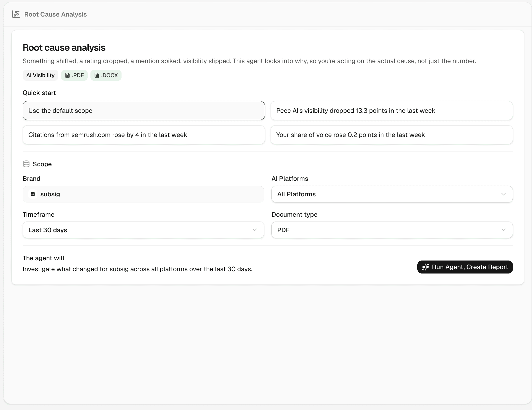Open AI Platforms dropdown chevron

point(503,194)
